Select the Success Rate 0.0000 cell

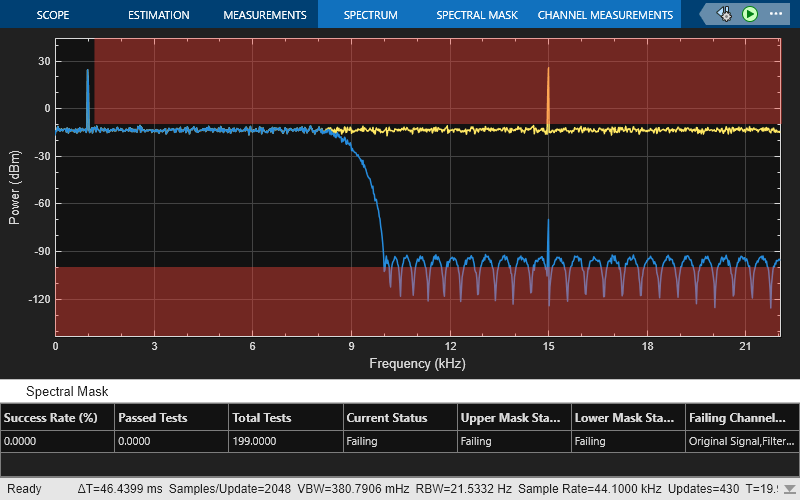pyautogui.click(x=57, y=441)
